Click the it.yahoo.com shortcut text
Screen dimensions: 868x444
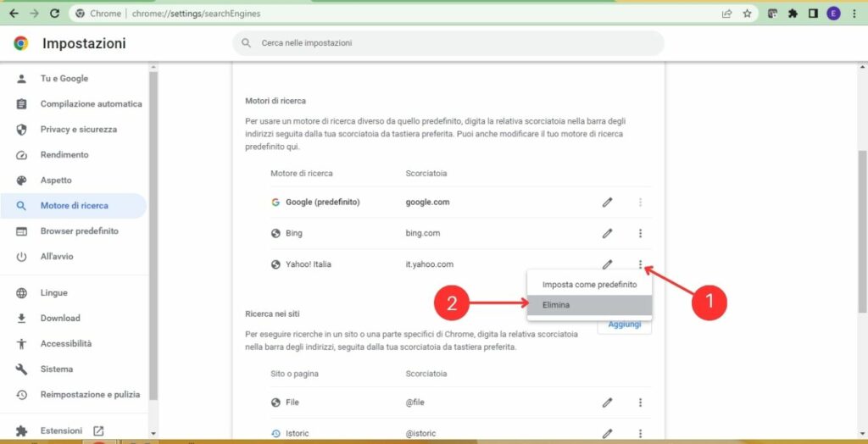tap(429, 264)
